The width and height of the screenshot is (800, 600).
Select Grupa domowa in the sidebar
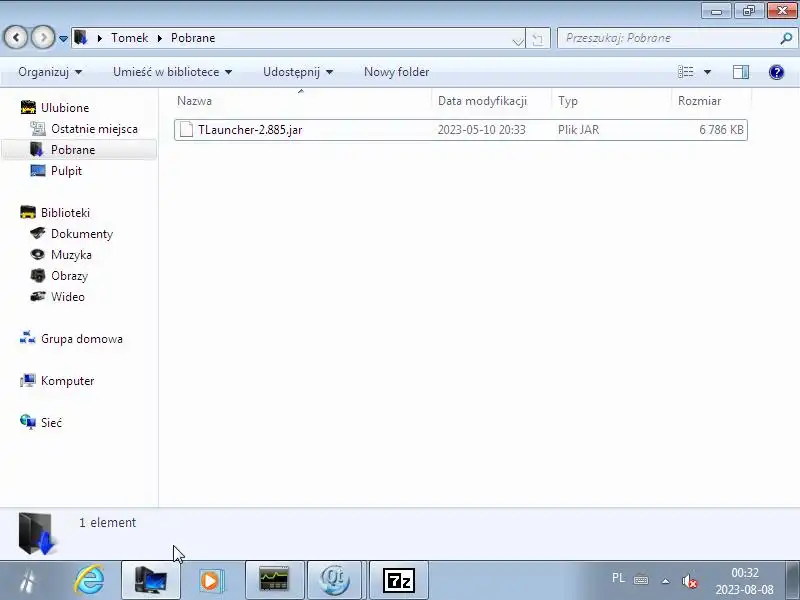[x=82, y=339]
